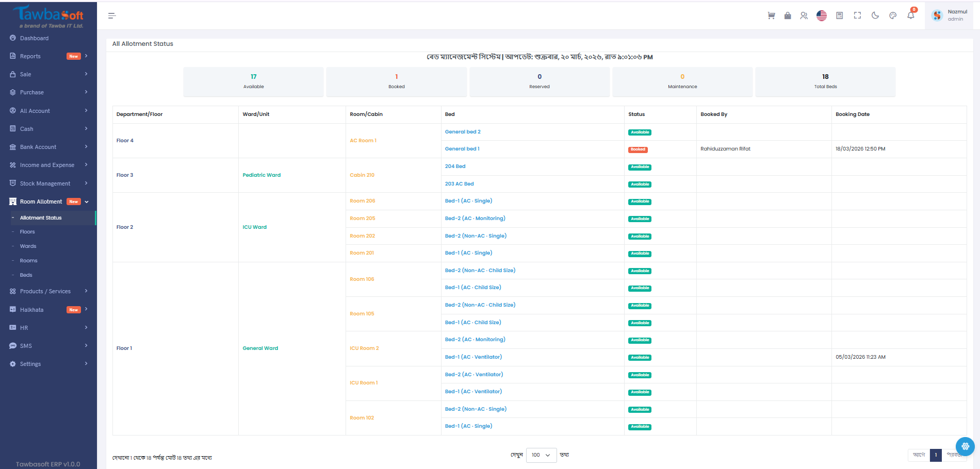Open Nazmul admin profile menu
Viewport: 980px width, 469px height.
[x=950, y=15]
